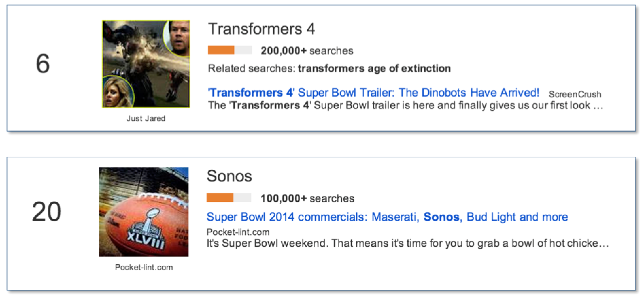Click Pocket-lint.com source under Sonos headline
This screenshot has width=644, height=297.
(238, 232)
